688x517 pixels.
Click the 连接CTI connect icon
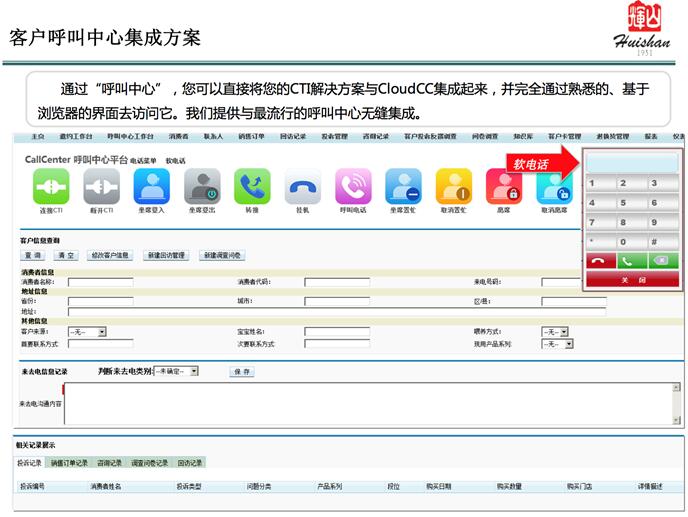(x=51, y=186)
